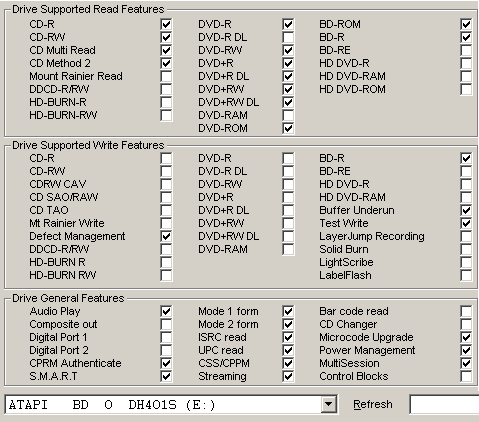Toggle the Test Write checkbox
Image resolution: width=479 pixels, height=422 pixels.
click(466, 223)
